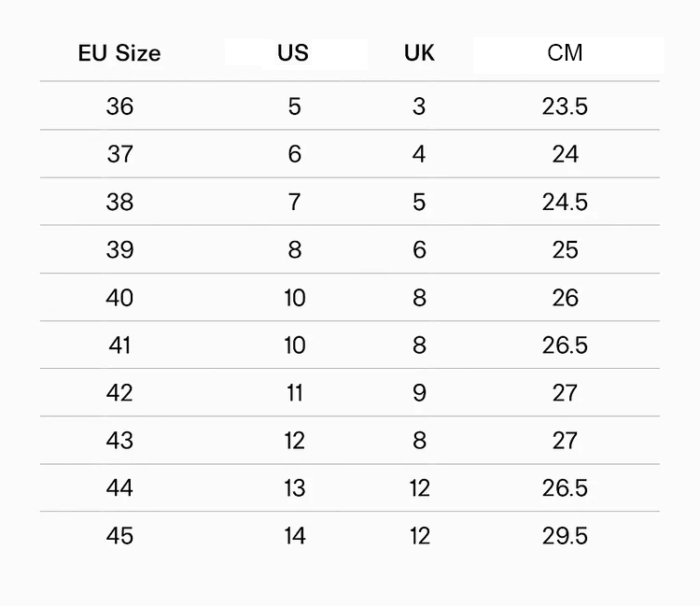Click US size 7 cell

294,202
